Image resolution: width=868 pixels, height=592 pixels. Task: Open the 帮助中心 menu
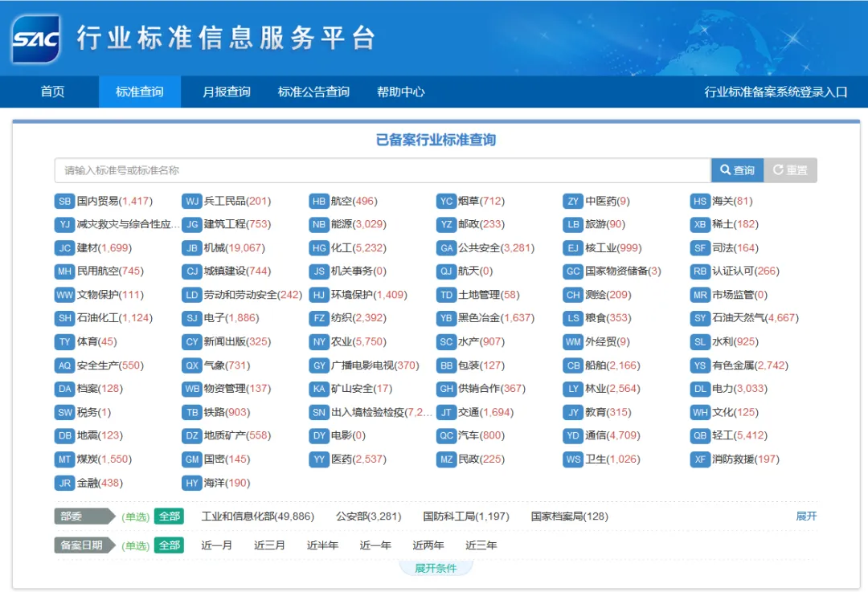pos(402,92)
